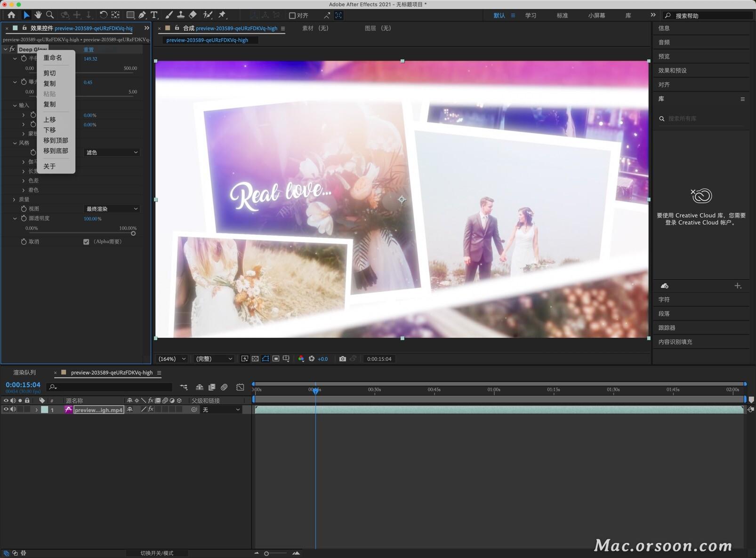756x558 pixels.
Task: Select the Roto Brush tool
Action: coord(208,15)
